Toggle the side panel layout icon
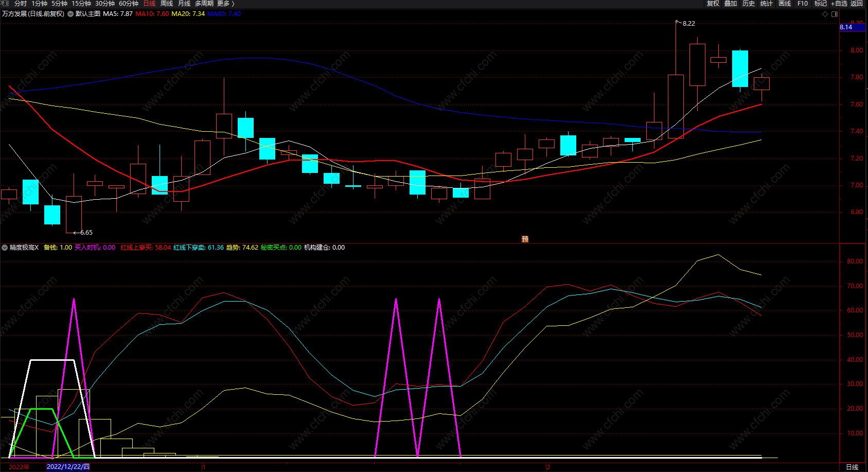The image size is (868, 472). tap(835, 14)
